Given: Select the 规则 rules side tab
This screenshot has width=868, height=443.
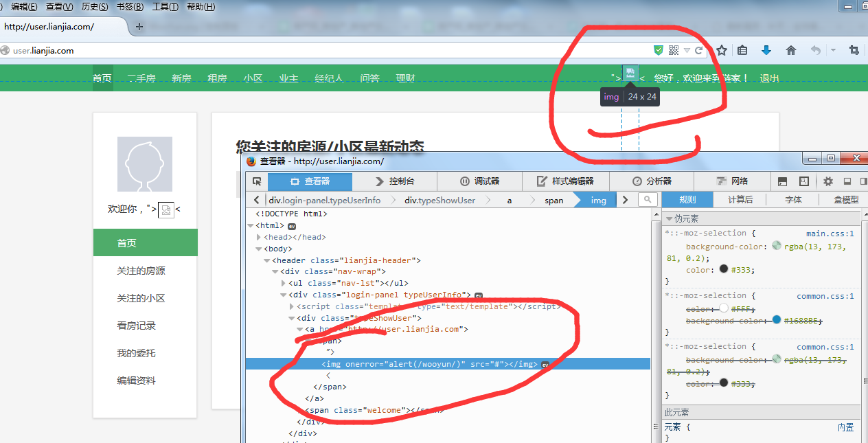Looking at the screenshot, I should coord(687,200).
